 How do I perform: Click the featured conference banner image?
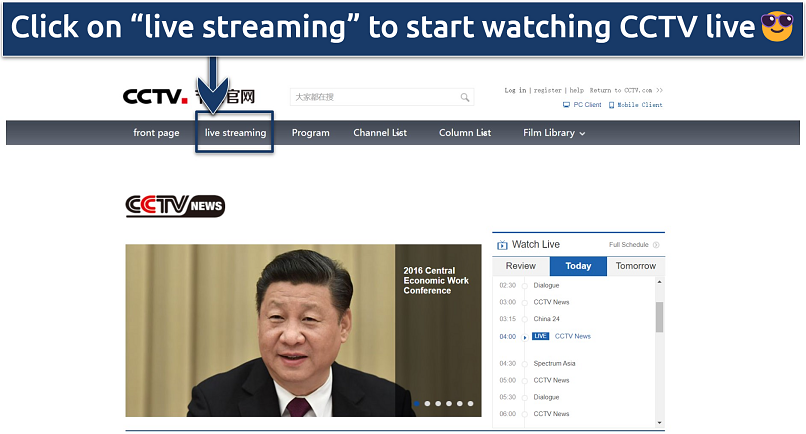pyautogui.click(x=303, y=330)
